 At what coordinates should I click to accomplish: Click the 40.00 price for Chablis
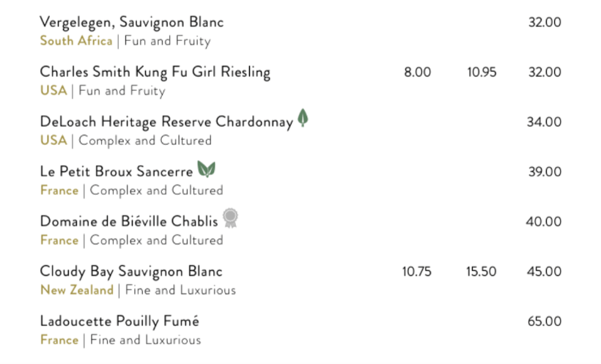(x=544, y=221)
